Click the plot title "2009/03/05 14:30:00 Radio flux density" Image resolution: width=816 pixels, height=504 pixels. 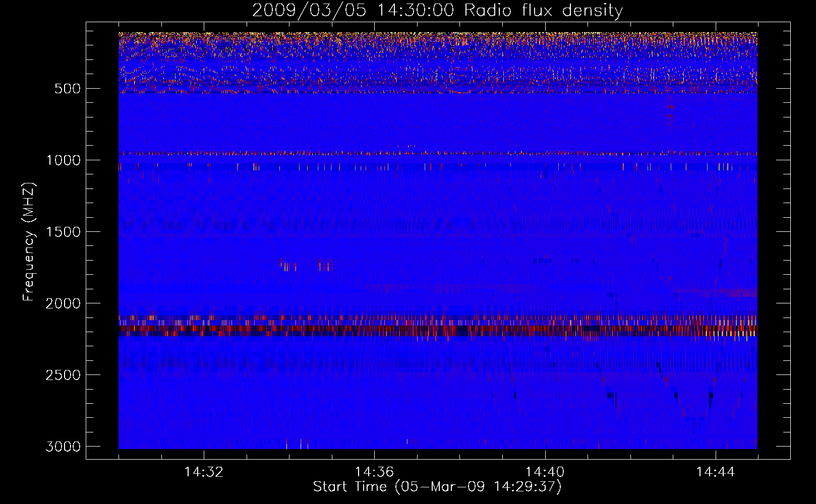pyautogui.click(x=437, y=11)
